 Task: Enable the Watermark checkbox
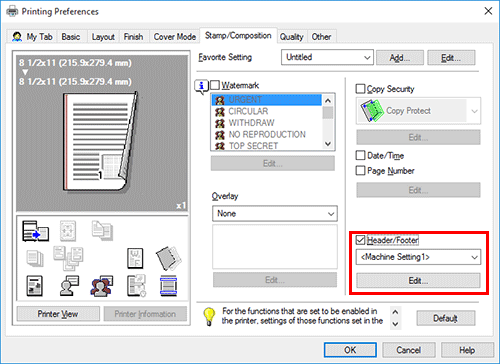tap(215, 85)
